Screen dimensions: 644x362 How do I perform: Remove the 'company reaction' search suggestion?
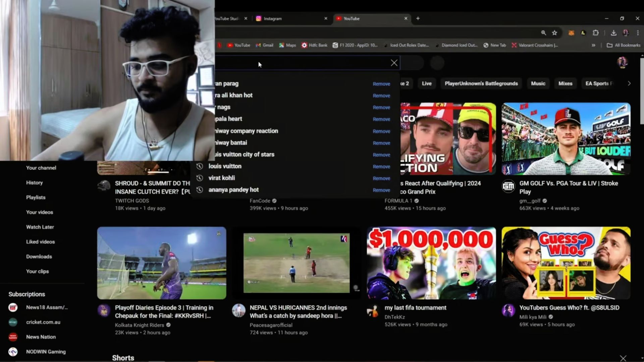coord(381,131)
